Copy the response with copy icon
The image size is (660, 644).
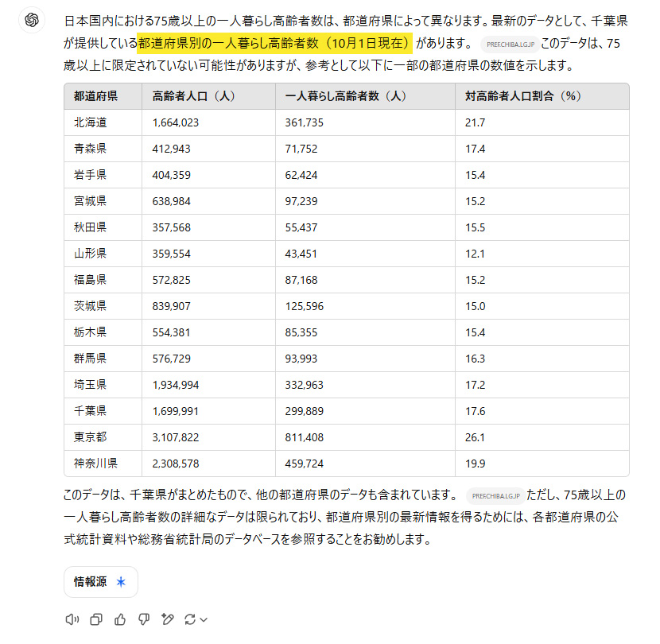(96, 619)
